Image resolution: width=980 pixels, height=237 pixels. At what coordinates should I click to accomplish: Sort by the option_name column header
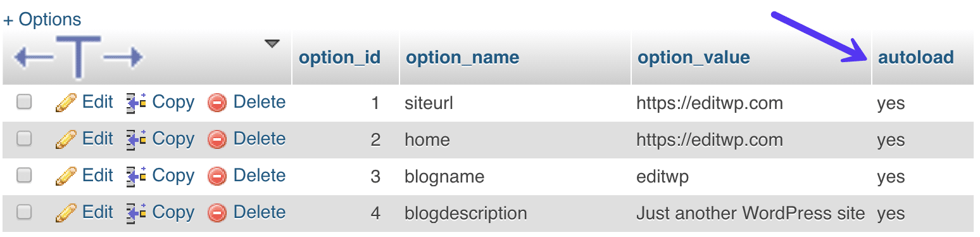(463, 58)
